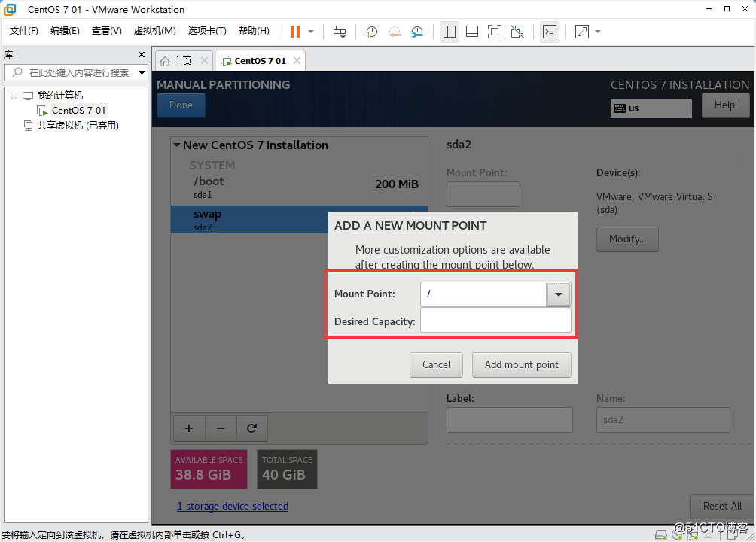Pause the virtual machine with the orange pause icon
The height and width of the screenshot is (542, 756).
tap(295, 32)
